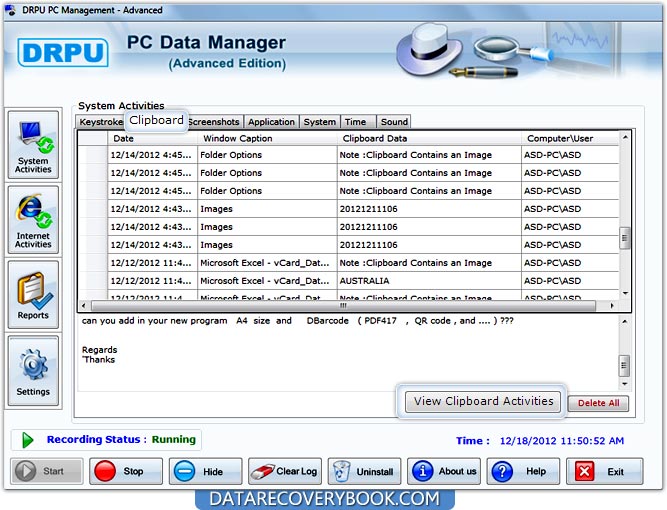Click the title bar application icon

(x=10, y=10)
